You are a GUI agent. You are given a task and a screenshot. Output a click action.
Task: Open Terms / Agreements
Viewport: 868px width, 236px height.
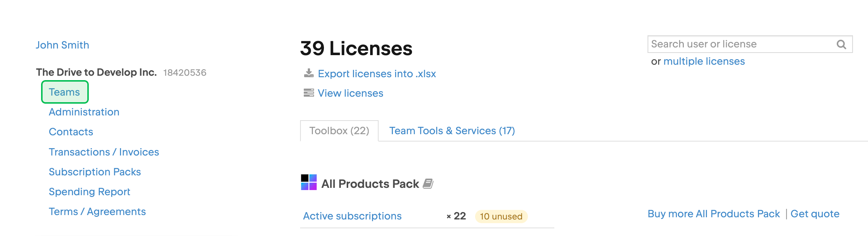click(97, 211)
